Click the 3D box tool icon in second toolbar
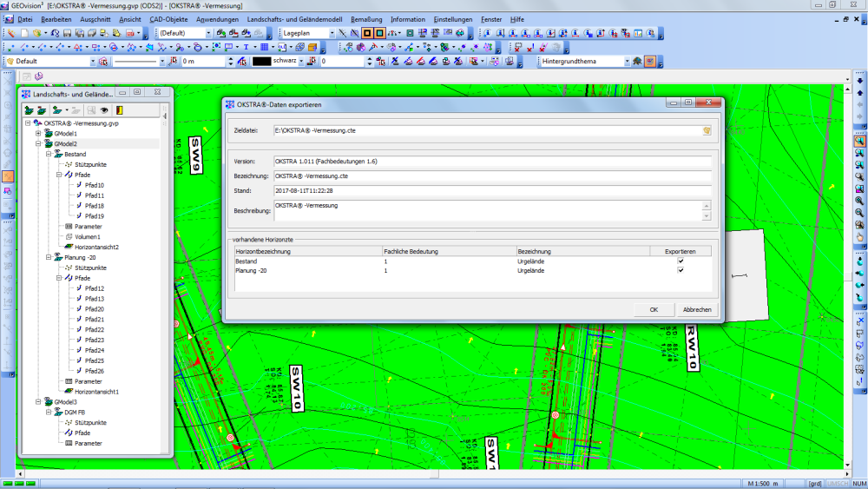Viewport: 868px width, 489px height. (x=312, y=47)
